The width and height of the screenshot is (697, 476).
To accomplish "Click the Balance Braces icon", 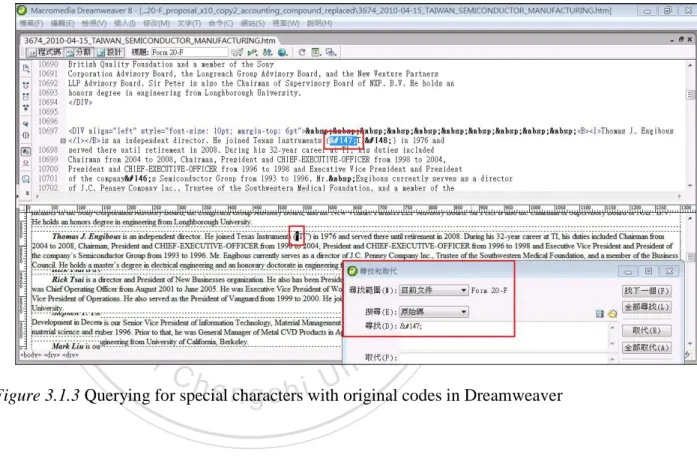I will point(26,135).
